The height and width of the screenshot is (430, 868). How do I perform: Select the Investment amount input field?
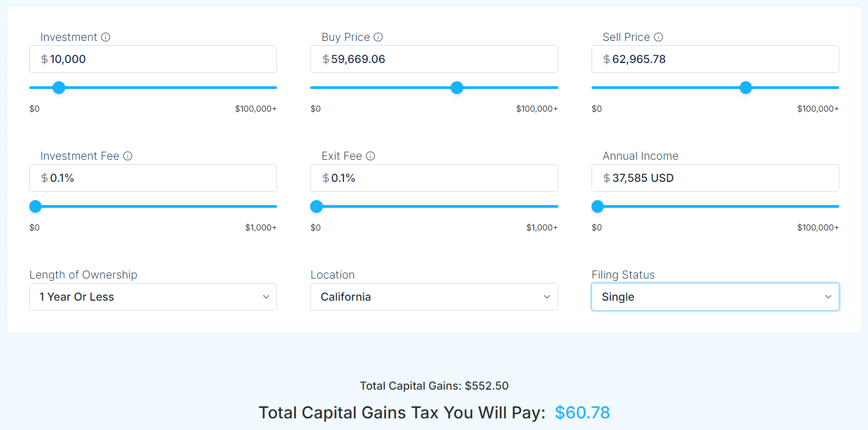click(153, 59)
